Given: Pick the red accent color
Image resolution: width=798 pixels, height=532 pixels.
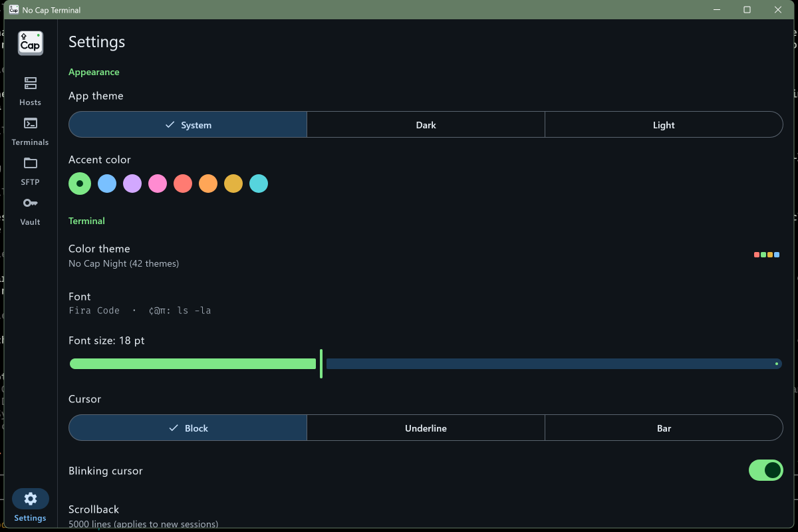Looking at the screenshot, I should [183, 184].
